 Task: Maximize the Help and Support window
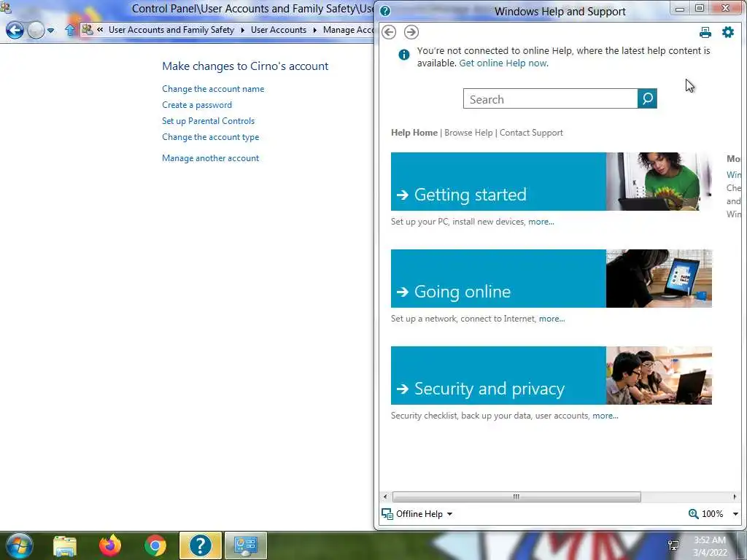click(x=700, y=8)
